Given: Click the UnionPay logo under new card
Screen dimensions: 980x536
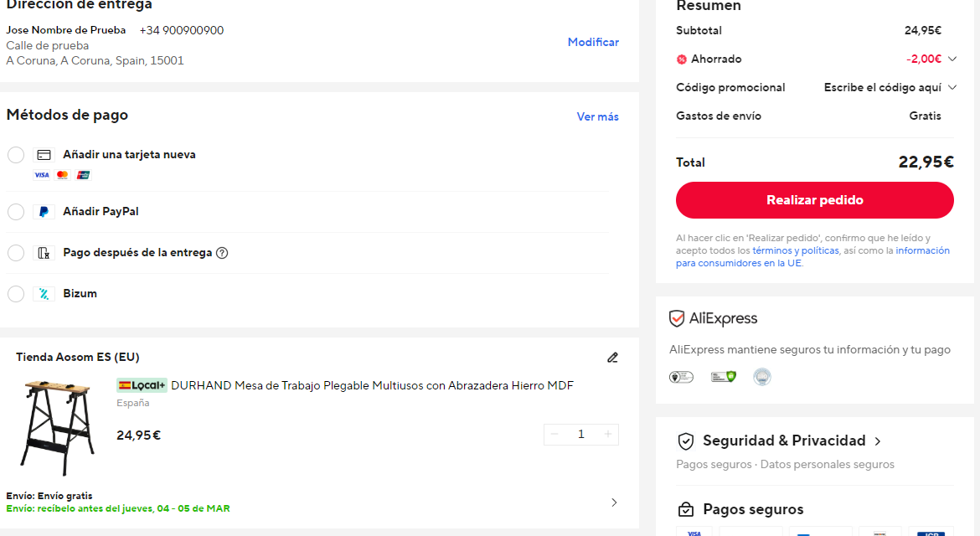Looking at the screenshot, I should (x=83, y=175).
